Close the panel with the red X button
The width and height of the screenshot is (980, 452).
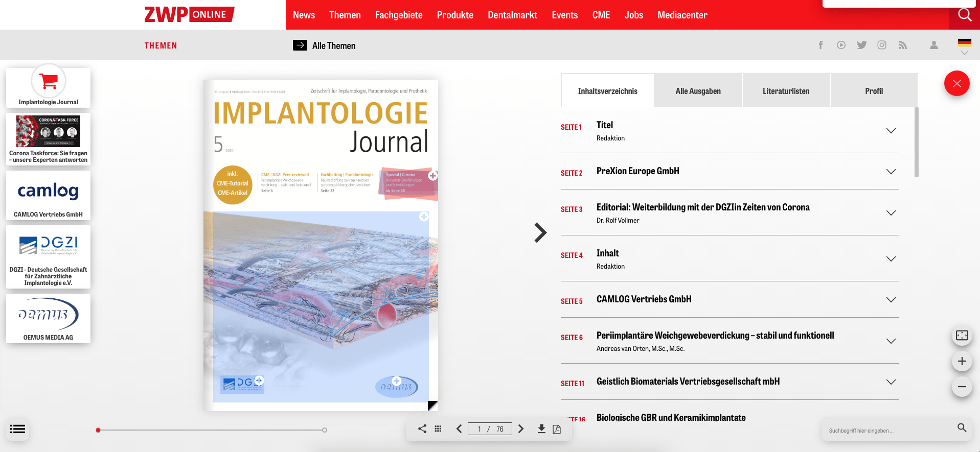pyautogui.click(x=957, y=83)
